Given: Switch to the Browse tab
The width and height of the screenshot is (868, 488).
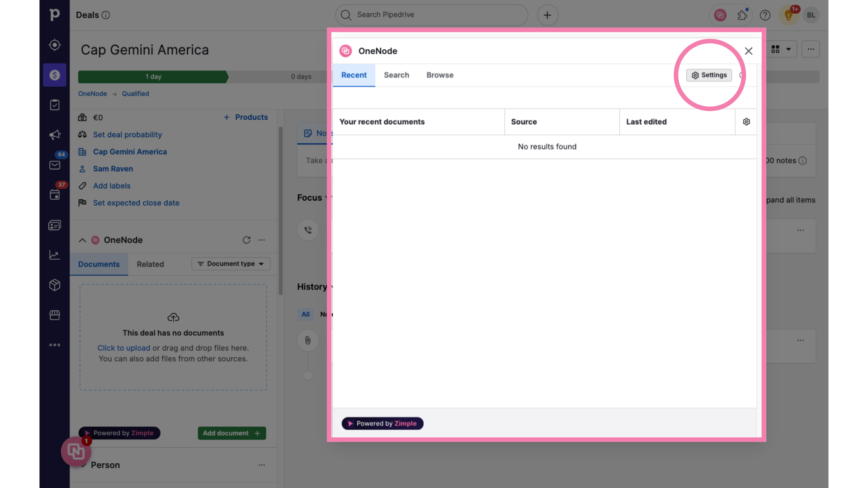Looking at the screenshot, I should [440, 75].
